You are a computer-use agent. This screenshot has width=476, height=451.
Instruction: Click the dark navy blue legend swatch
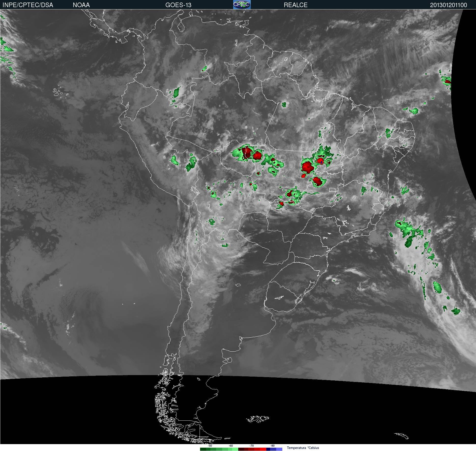click(268, 449)
